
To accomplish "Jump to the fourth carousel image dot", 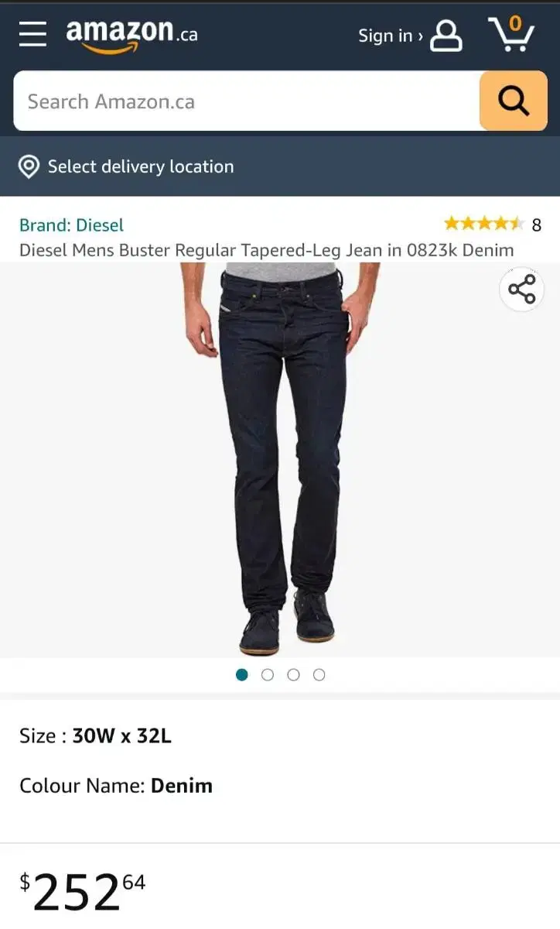I will coord(319,674).
